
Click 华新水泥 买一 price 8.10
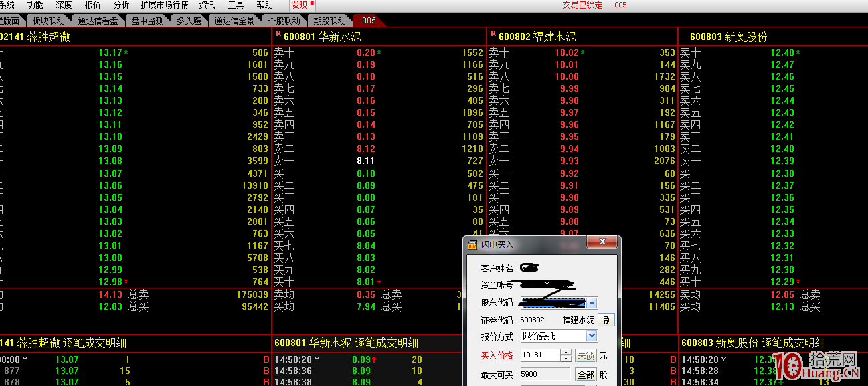point(366,173)
